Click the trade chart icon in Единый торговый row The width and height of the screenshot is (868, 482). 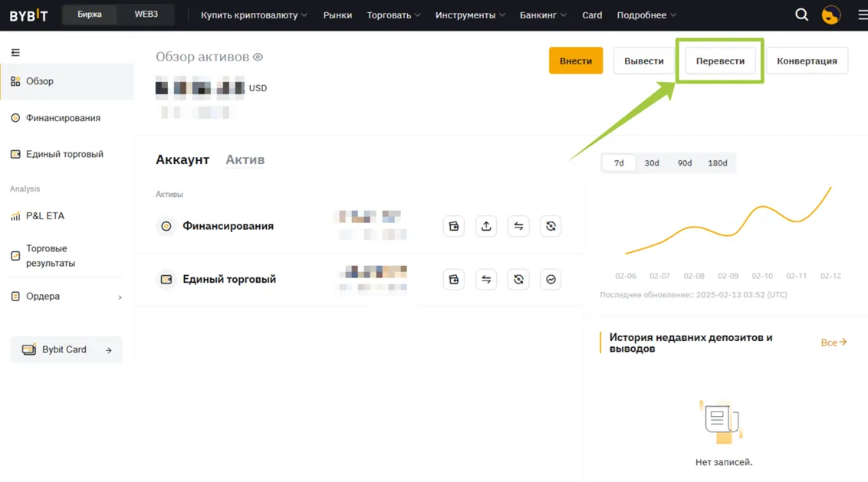pyautogui.click(x=551, y=280)
